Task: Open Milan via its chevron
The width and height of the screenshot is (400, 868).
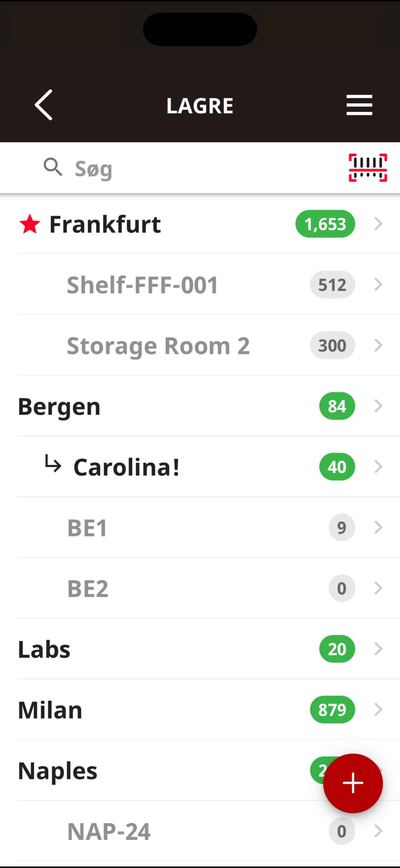Action: [378, 710]
